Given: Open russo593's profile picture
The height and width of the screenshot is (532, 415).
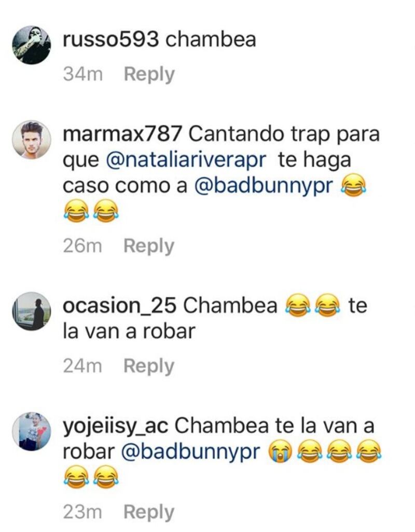Looking at the screenshot, I should pos(32,45).
